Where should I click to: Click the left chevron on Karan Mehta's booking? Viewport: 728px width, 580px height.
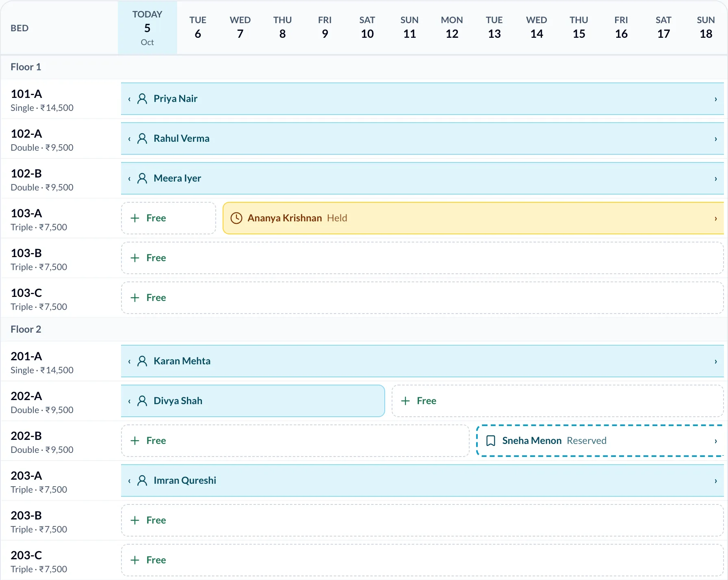click(x=129, y=361)
